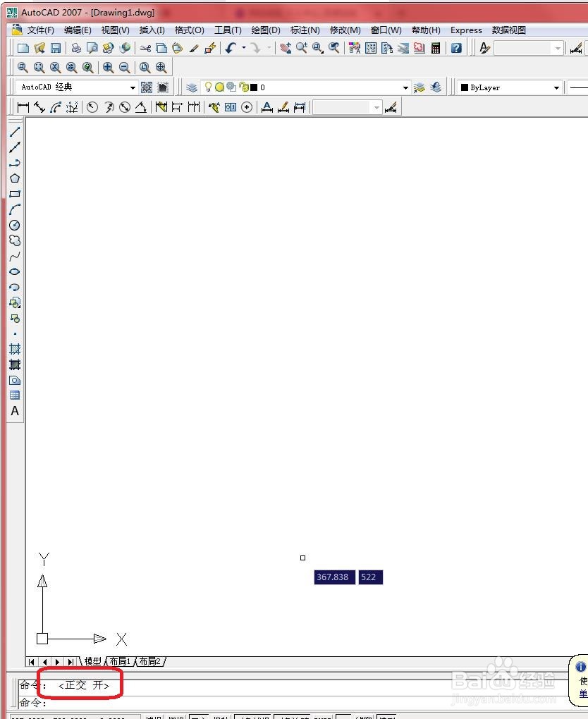Image resolution: width=588 pixels, height=719 pixels.
Task: Jump to the first layout tab arrow
Action: tap(32, 662)
